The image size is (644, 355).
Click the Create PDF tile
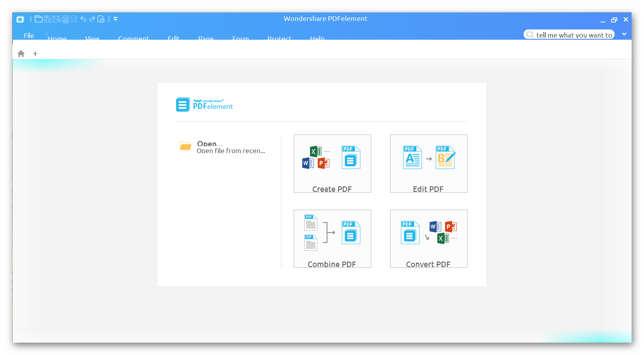[x=332, y=164]
